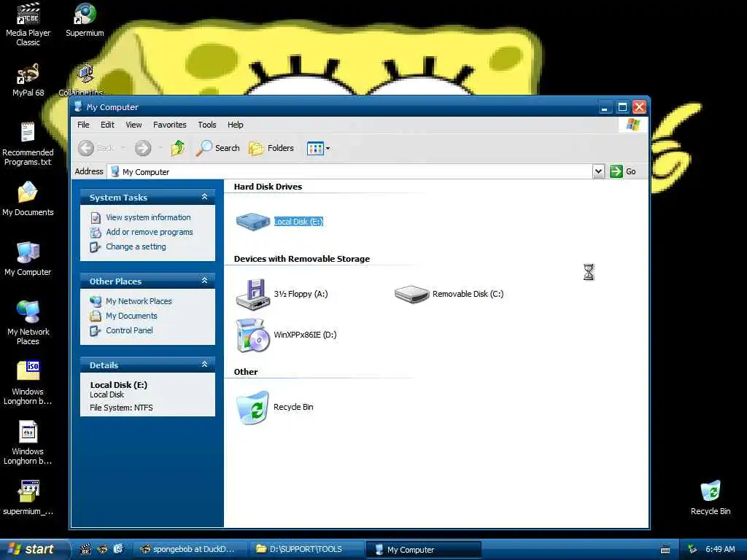The height and width of the screenshot is (560, 747).
Task: Open the Search pane
Action: [217, 148]
